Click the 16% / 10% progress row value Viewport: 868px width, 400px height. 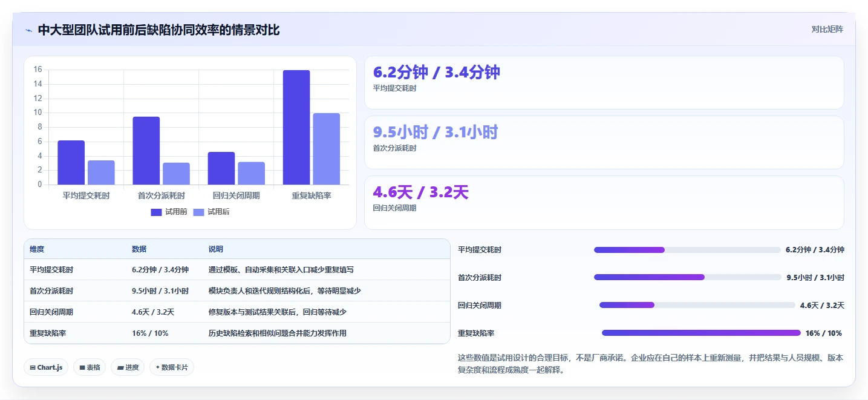(x=823, y=333)
